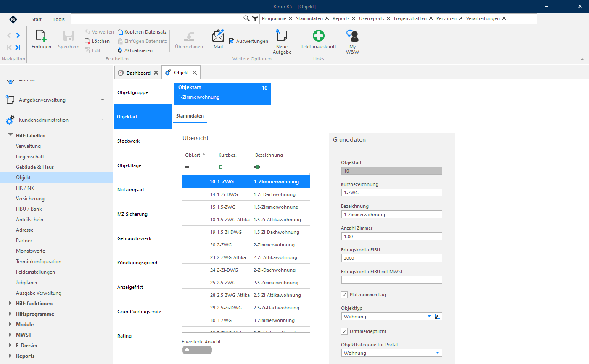Switch on Erweiterte Ansicht toggle
This screenshot has height=364, width=589.
pos(197,350)
